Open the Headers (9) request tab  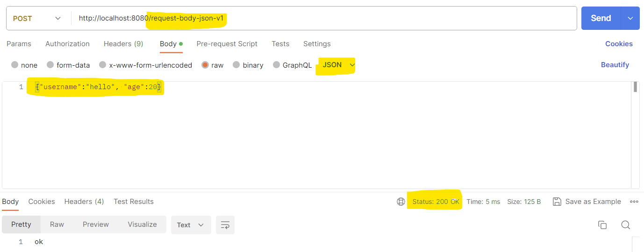tap(123, 44)
